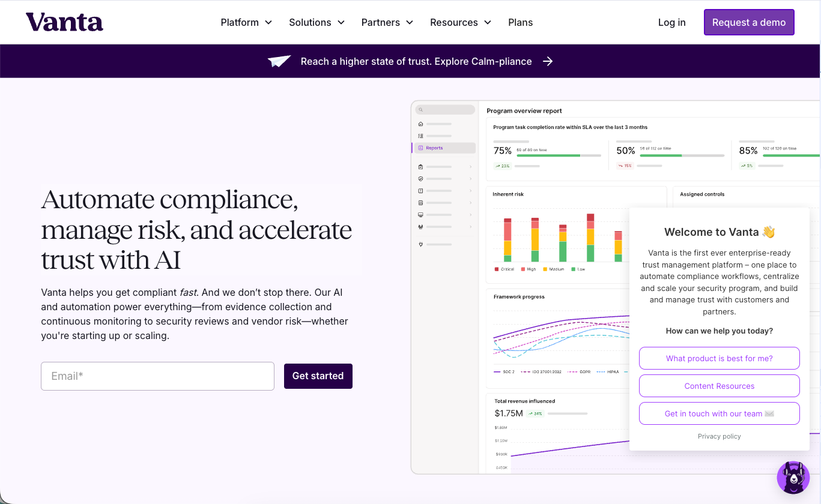Click the magnifier icon in the dashboard search bar
This screenshot has width=821, height=504.
420,110
